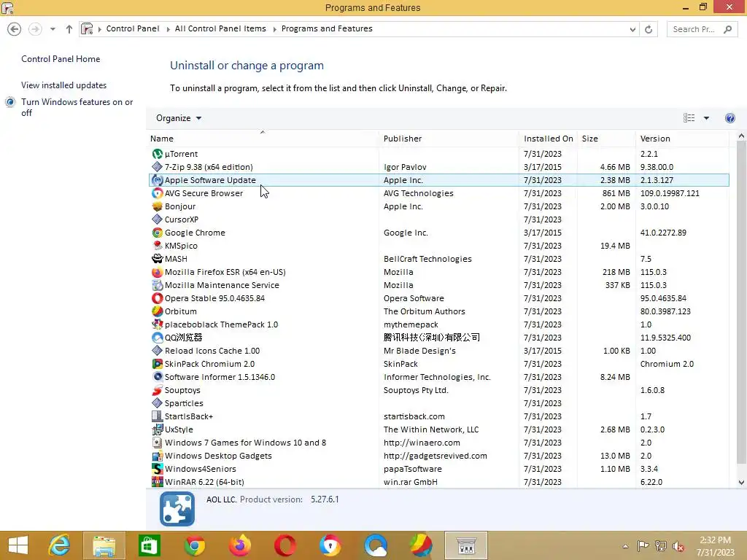Click the Windows4Seniors icon

[158, 469]
